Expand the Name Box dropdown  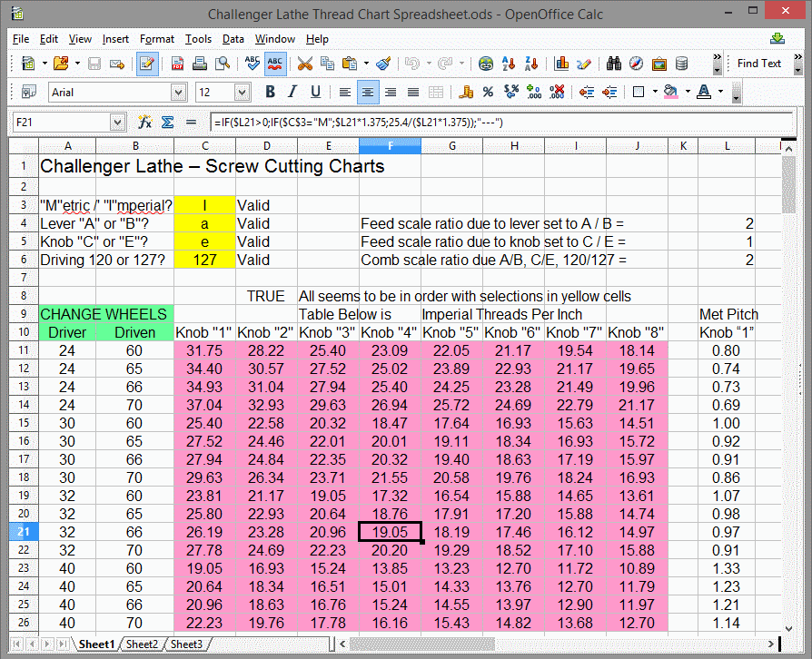118,123
